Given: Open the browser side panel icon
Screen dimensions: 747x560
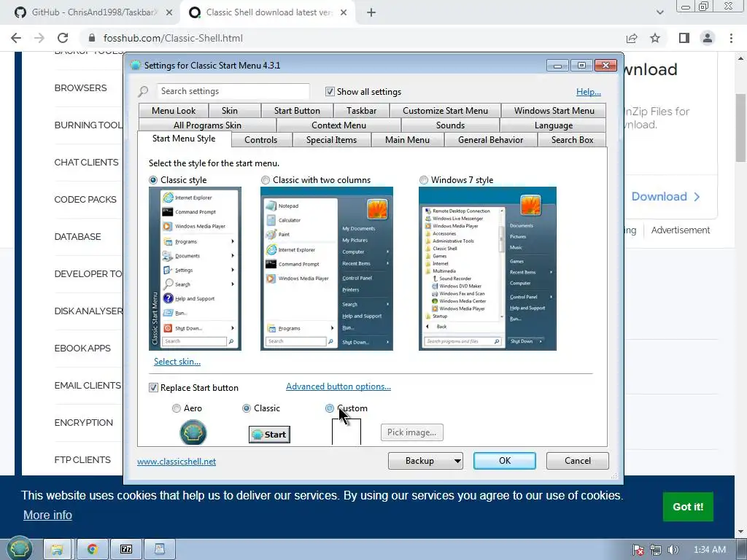Looking at the screenshot, I should coord(684,38).
